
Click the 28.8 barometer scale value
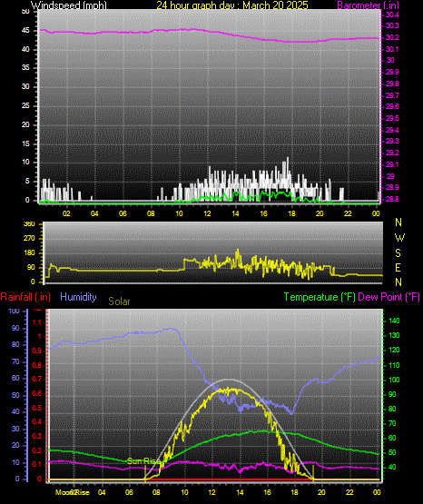pyautogui.click(x=392, y=199)
